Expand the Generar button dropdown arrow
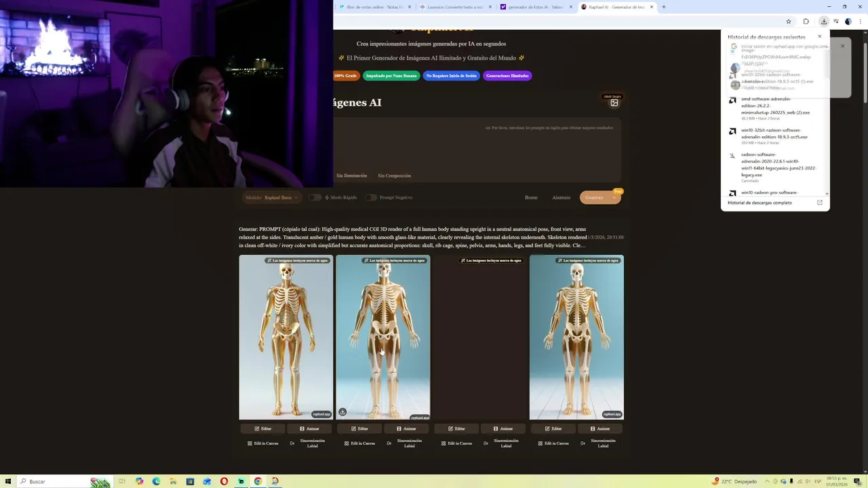The width and height of the screenshot is (868, 488). point(614,197)
